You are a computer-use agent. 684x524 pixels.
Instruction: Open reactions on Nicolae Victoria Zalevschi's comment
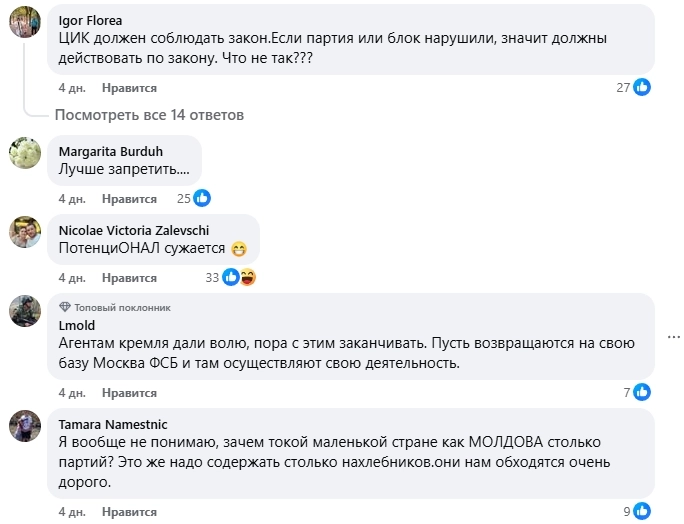pos(239,277)
